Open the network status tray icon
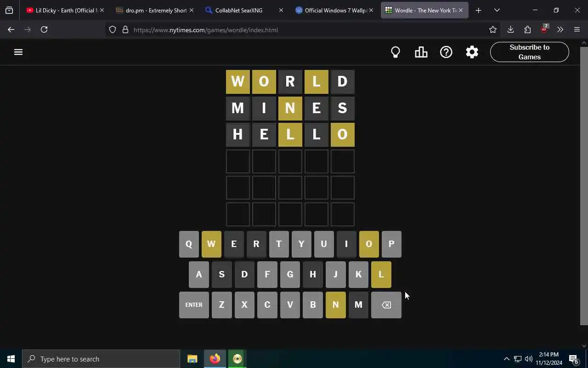The width and height of the screenshot is (588, 368). tap(517, 359)
